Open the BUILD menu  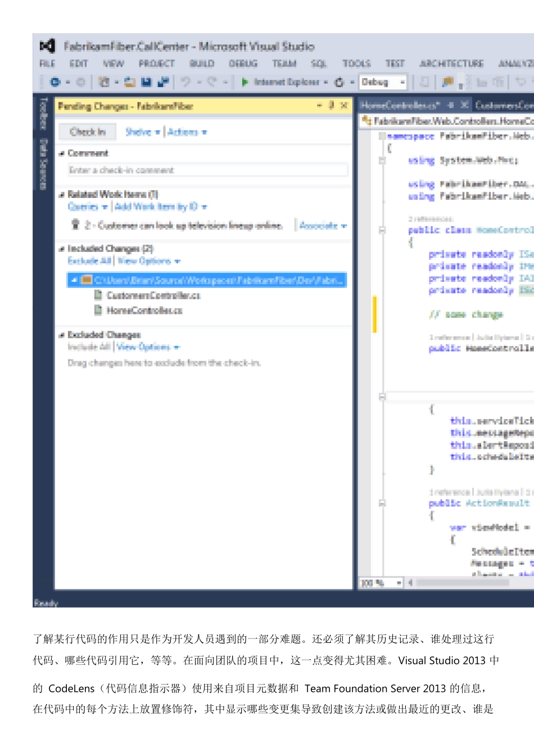click(202, 64)
